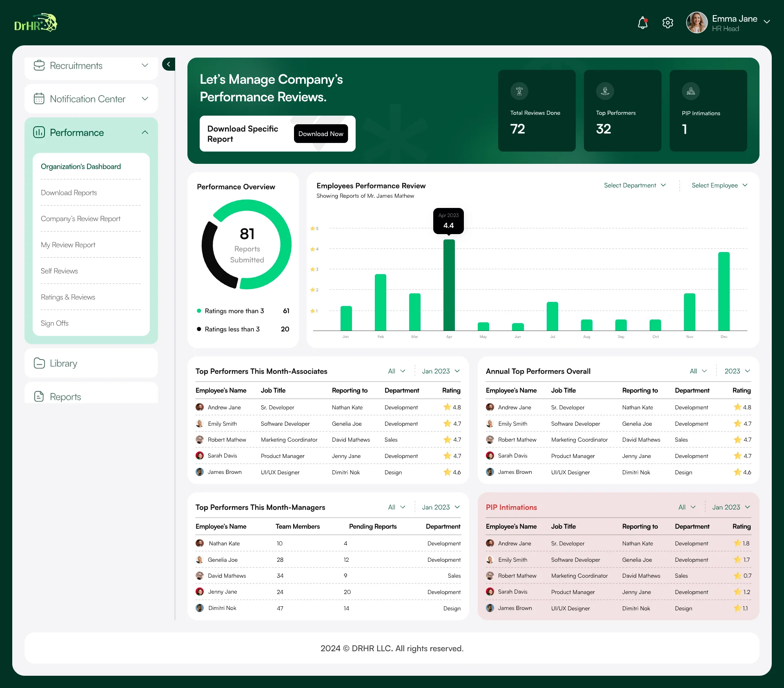Expand the Emma Jane user menu chevron
The width and height of the screenshot is (784, 688).
[767, 22]
